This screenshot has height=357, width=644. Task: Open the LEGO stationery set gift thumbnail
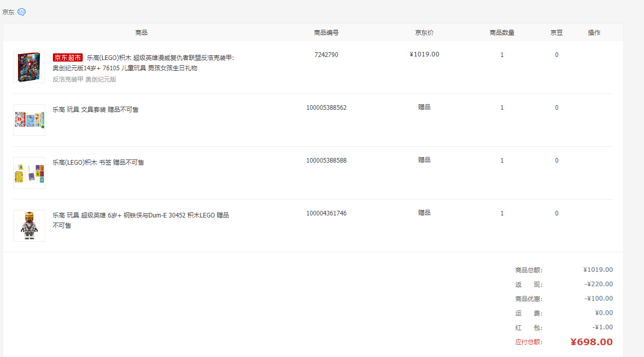point(29,120)
